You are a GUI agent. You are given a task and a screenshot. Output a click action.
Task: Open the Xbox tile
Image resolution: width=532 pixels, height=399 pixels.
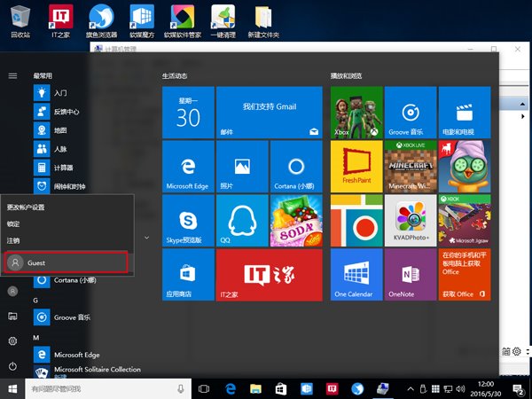coord(356,112)
